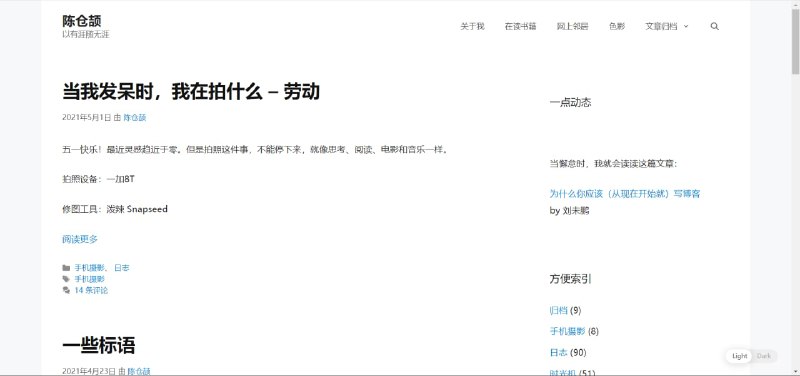
Task: Click author link beside 2021年4月23日
Action: [139, 371]
